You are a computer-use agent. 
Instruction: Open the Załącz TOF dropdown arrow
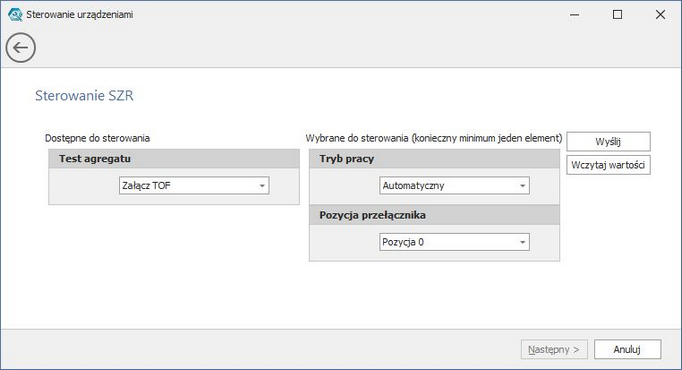[262, 186]
